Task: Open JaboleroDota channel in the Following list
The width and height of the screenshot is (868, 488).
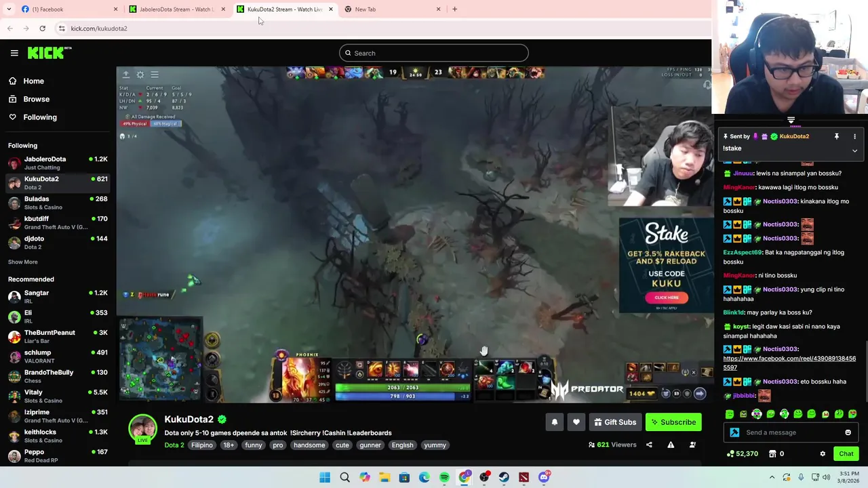Action: coord(58,163)
